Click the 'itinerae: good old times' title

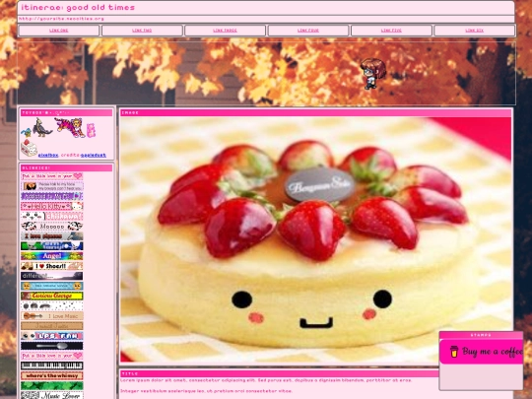tap(78, 8)
